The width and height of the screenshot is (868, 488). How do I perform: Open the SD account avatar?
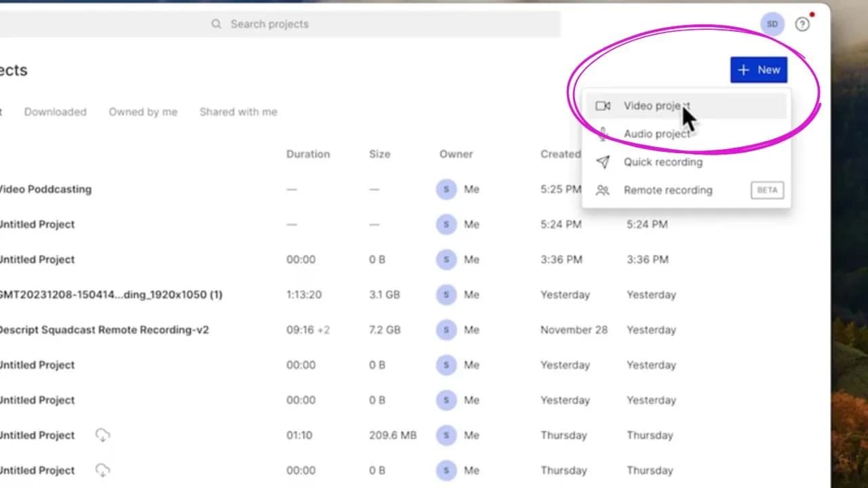(x=772, y=24)
